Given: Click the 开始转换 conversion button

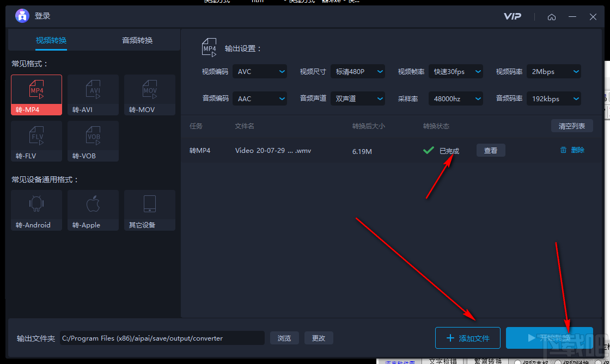Looking at the screenshot, I should 550,338.
